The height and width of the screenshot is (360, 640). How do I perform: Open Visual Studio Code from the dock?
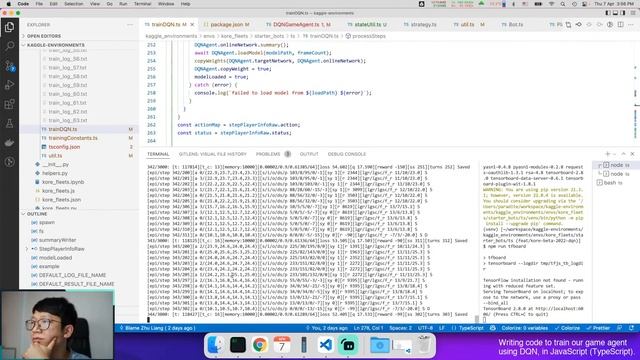(326, 345)
